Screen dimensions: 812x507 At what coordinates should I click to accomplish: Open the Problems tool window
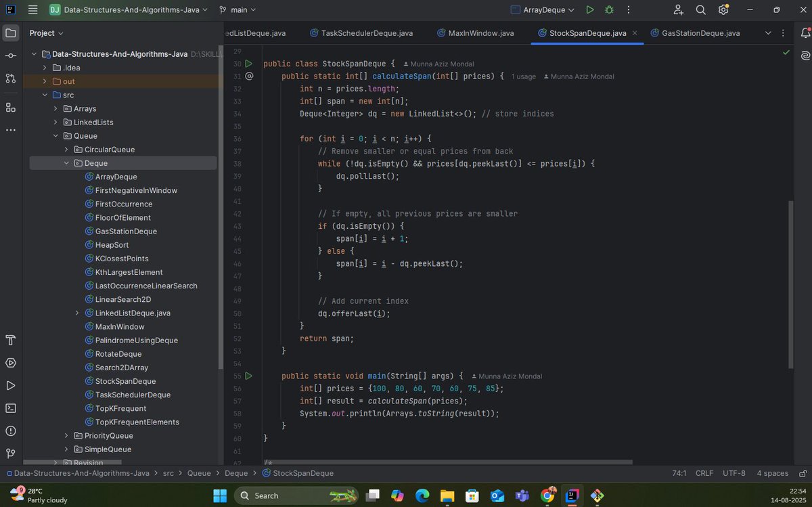pyautogui.click(x=11, y=431)
